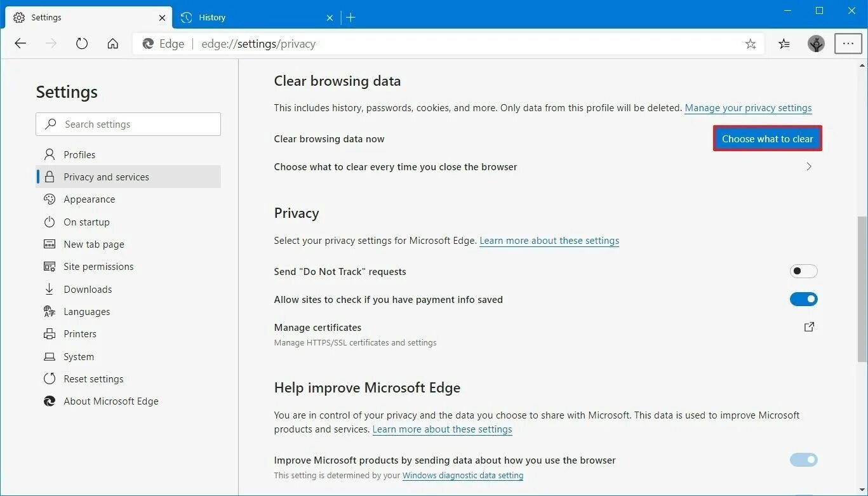The image size is (868, 496).
Task: Click the Choose what to clear button
Action: pyautogui.click(x=767, y=138)
